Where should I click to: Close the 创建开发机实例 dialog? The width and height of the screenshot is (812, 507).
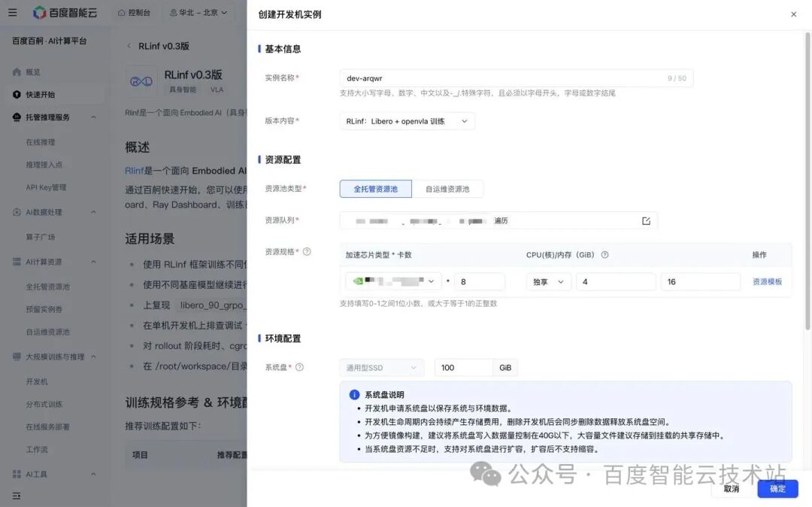pyautogui.click(x=793, y=14)
